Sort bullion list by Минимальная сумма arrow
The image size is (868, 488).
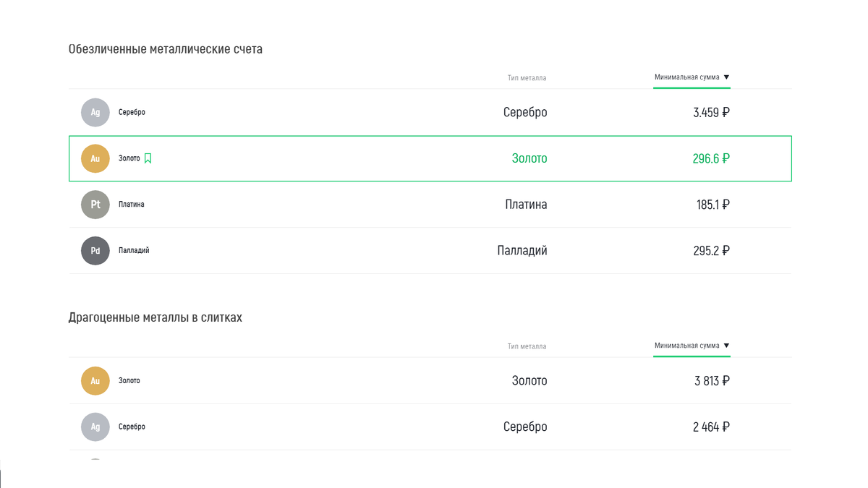click(x=726, y=346)
